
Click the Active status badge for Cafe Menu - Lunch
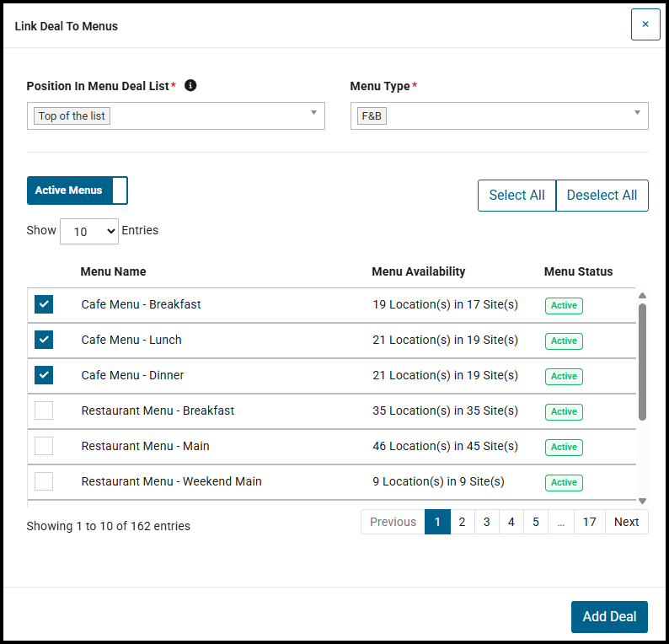coord(564,341)
